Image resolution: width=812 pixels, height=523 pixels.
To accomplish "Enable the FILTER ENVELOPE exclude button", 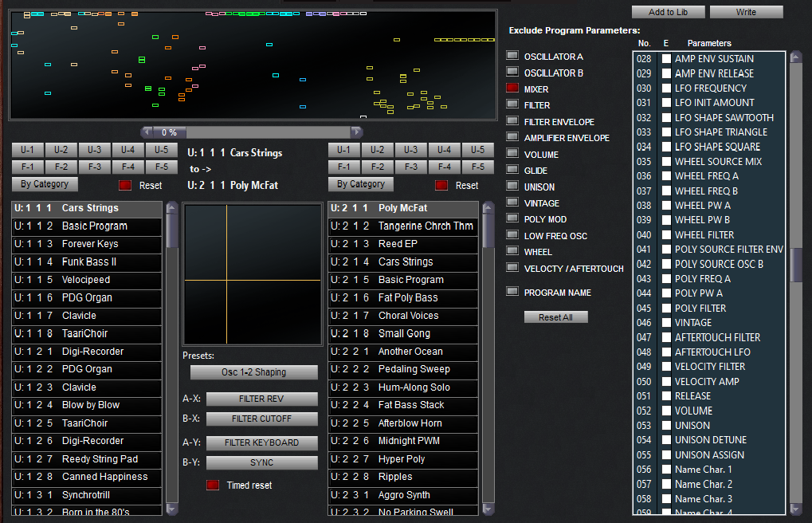I will (x=512, y=121).
